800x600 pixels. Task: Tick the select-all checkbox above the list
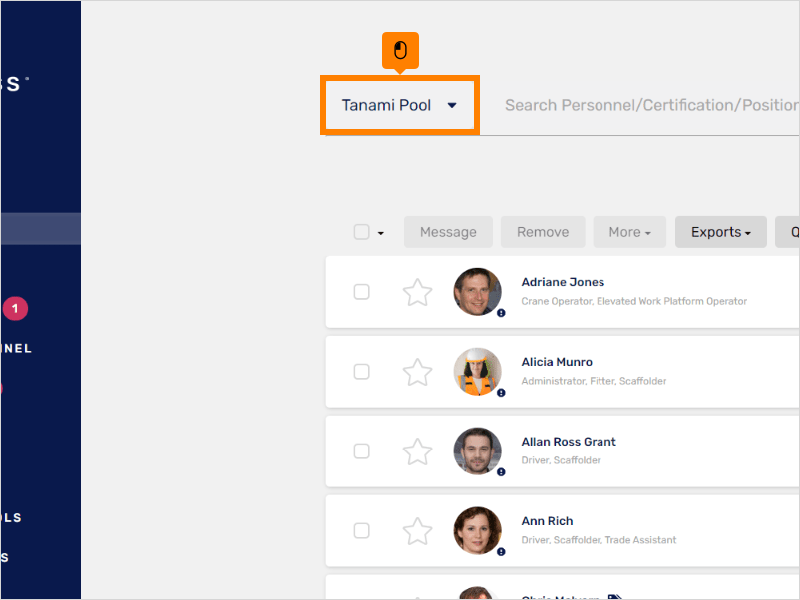click(x=361, y=231)
